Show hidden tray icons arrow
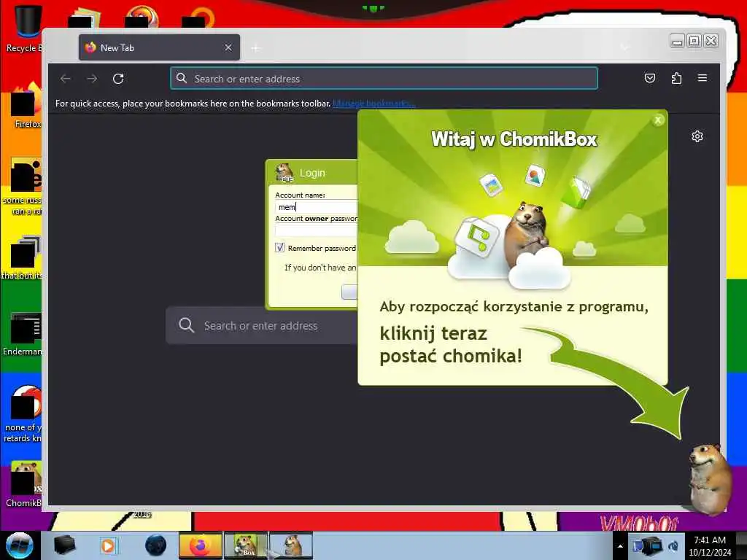Viewport: 747px width, 560px height. click(x=620, y=546)
